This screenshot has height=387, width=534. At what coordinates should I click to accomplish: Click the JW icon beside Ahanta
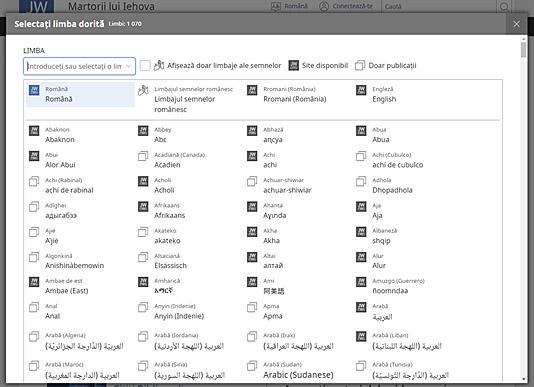click(x=252, y=206)
